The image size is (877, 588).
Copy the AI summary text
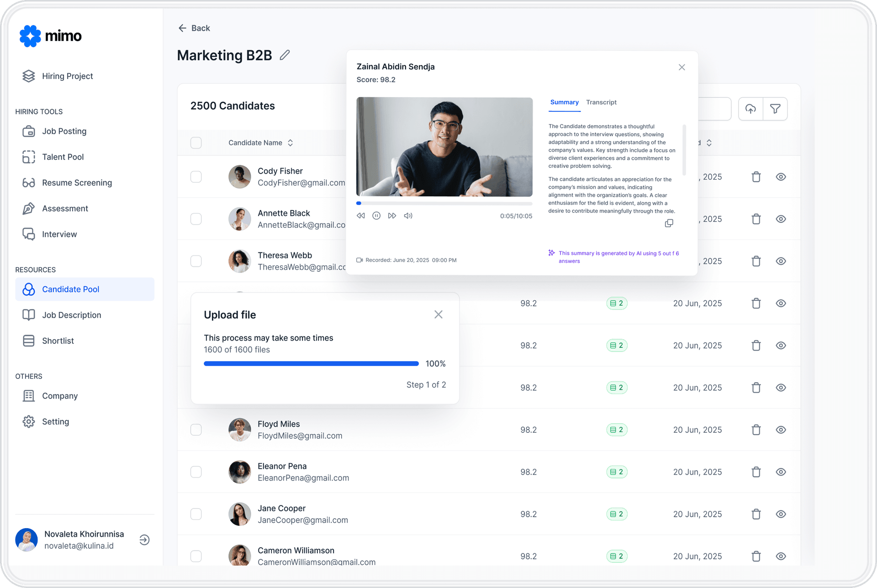pyautogui.click(x=669, y=223)
